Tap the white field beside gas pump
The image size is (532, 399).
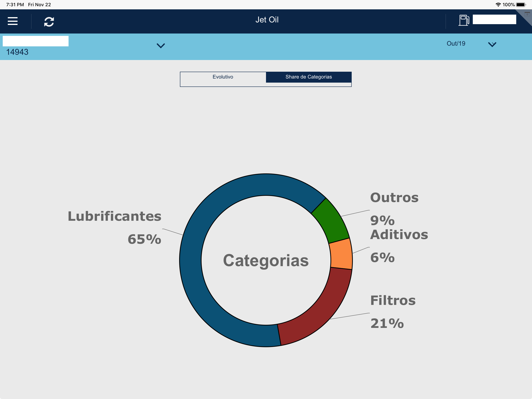pyautogui.click(x=494, y=19)
